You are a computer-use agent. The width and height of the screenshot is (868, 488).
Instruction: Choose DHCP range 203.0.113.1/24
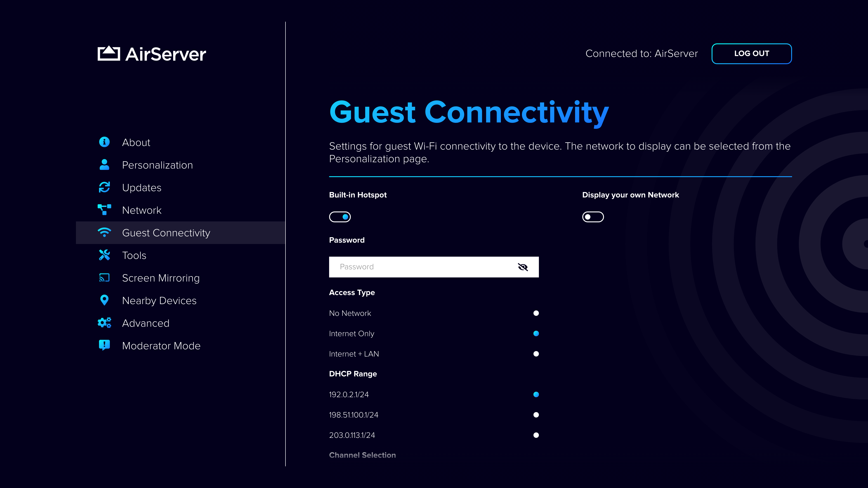(x=536, y=435)
